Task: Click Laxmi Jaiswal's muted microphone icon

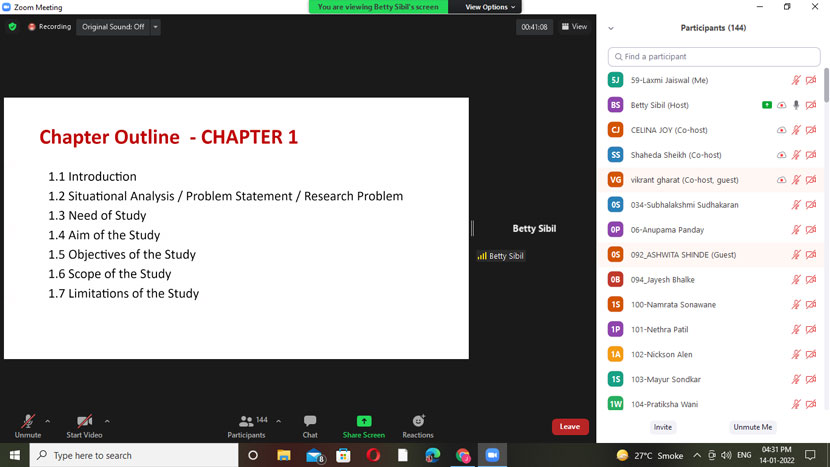Action: [796, 80]
